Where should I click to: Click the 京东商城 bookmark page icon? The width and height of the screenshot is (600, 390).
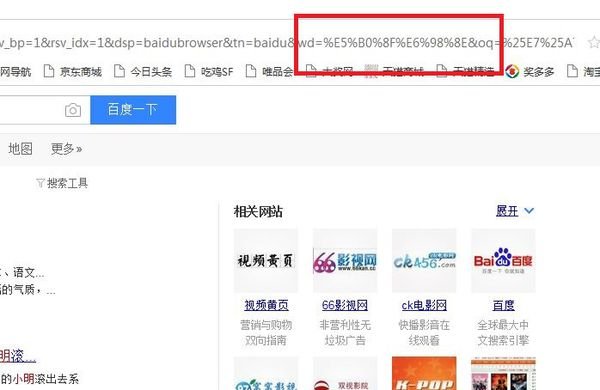[x=49, y=71]
